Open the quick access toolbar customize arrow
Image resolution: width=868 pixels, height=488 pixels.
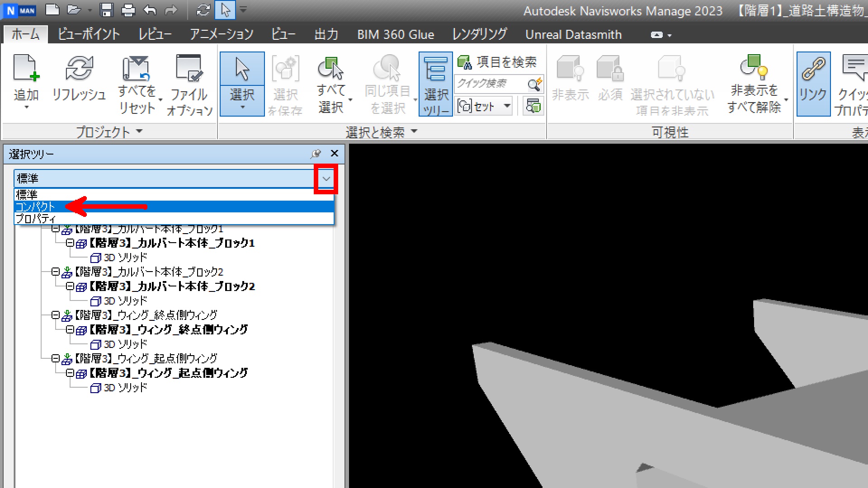click(x=243, y=9)
